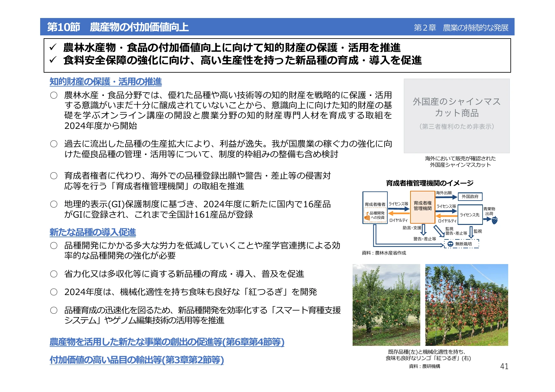Image resolution: width=555 pixels, height=392 pixels.
Task: Click the 助言・支援 label in diagram
Action: (x=412, y=228)
